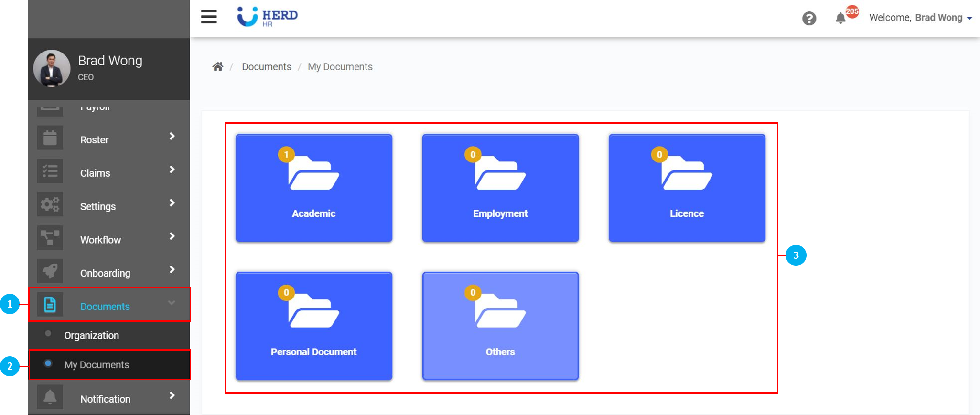Select the Organization submenu item
Image resolution: width=980 pixels, height=415 pixels.
click(91, 336)
